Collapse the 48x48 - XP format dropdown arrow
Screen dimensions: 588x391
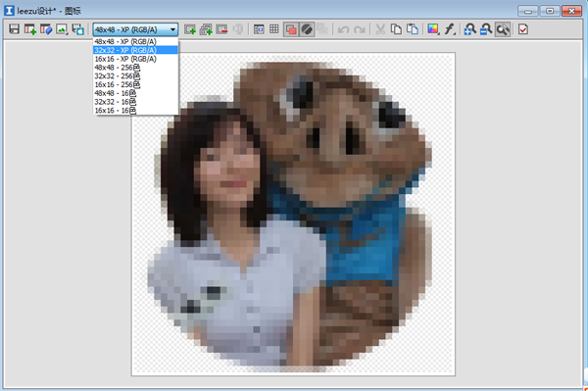[172, 29]
